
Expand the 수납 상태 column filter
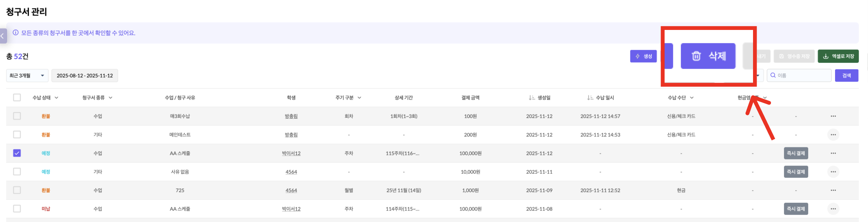[x=56, y=98]
